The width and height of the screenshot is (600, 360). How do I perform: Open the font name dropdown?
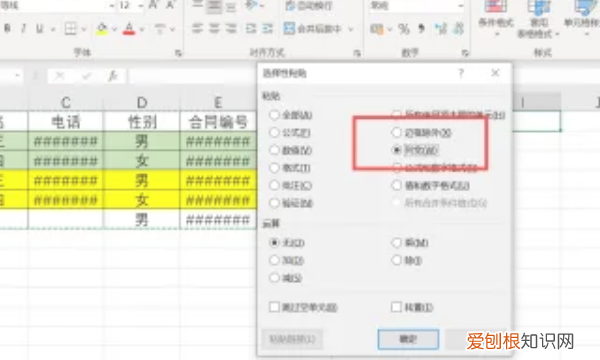(x=112, y=5)
